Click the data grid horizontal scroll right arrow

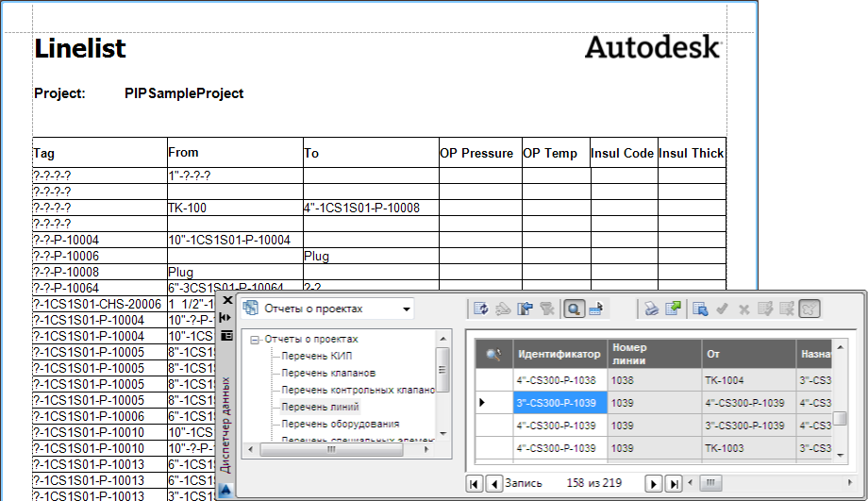coord(850,483)
